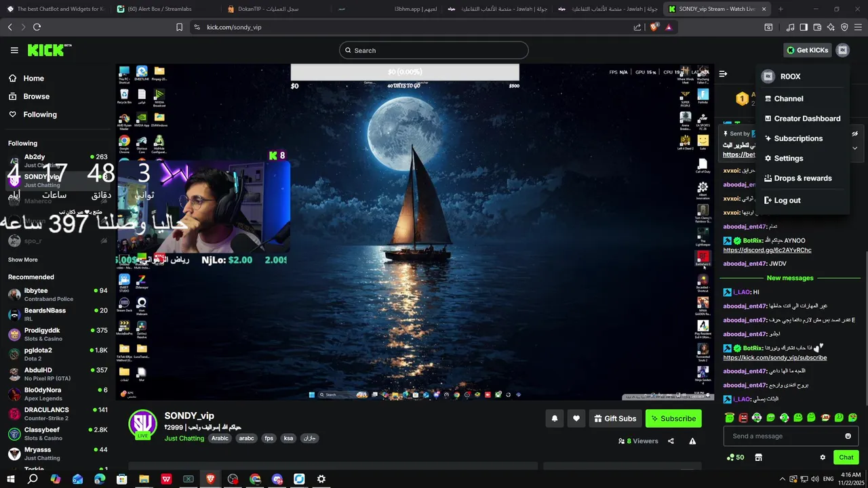Open BeardsNBass recommended channel
868x488 pixels.
(58, 314)
